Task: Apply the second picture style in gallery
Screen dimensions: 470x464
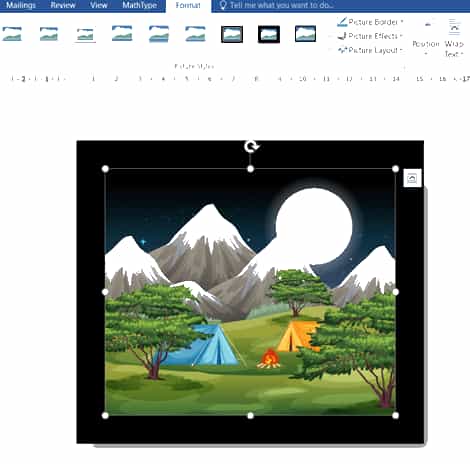Action: coord(49,34)
